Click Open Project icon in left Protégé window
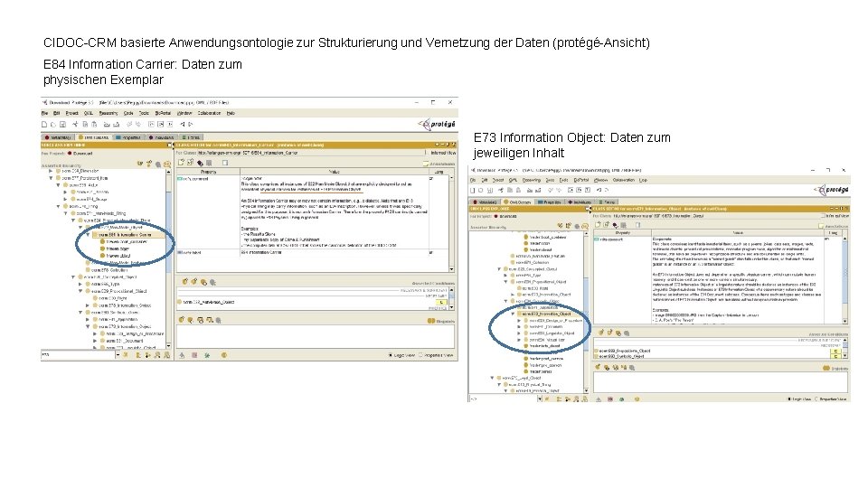868x488 pixels. pos(53,125)
